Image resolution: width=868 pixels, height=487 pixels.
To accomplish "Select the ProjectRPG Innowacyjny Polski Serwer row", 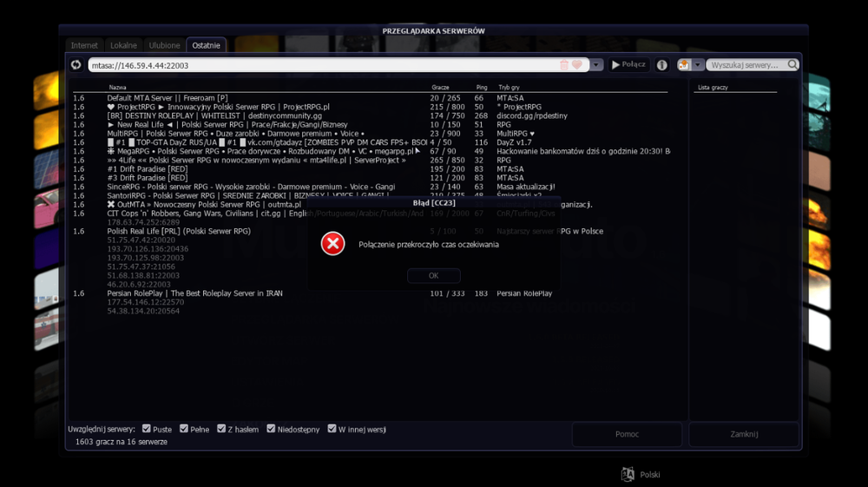I will (370, 107).
